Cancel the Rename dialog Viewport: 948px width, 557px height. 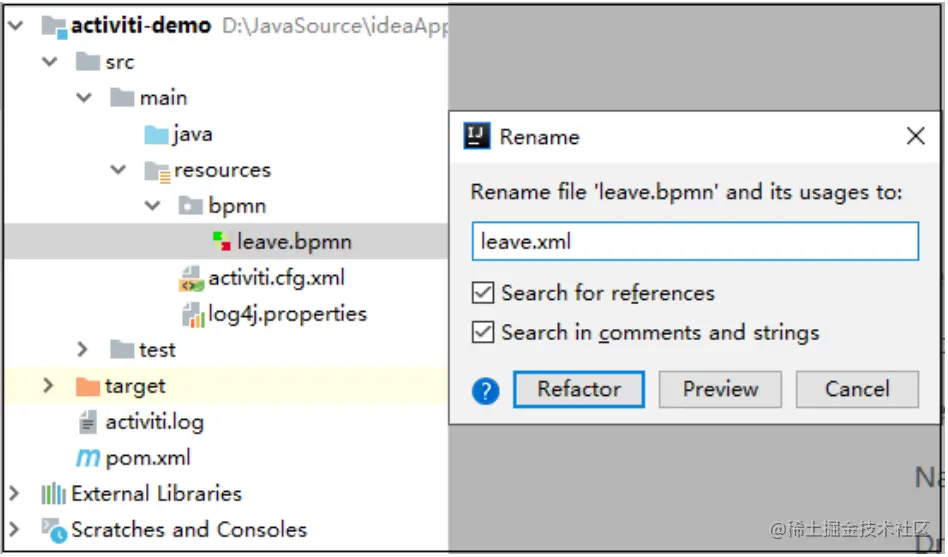pos(857,389)
